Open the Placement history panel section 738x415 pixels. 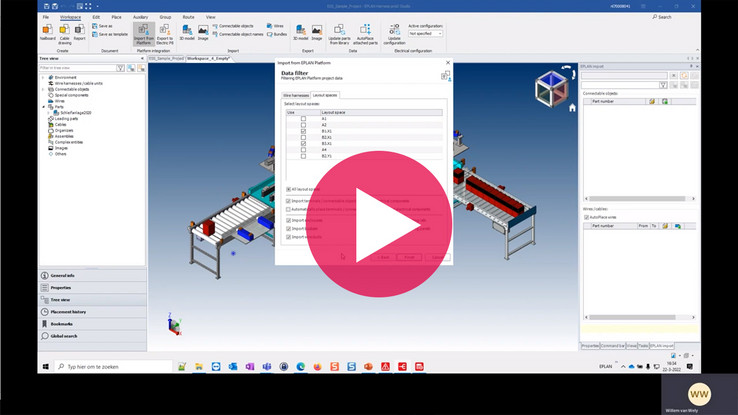click(92, 312)
